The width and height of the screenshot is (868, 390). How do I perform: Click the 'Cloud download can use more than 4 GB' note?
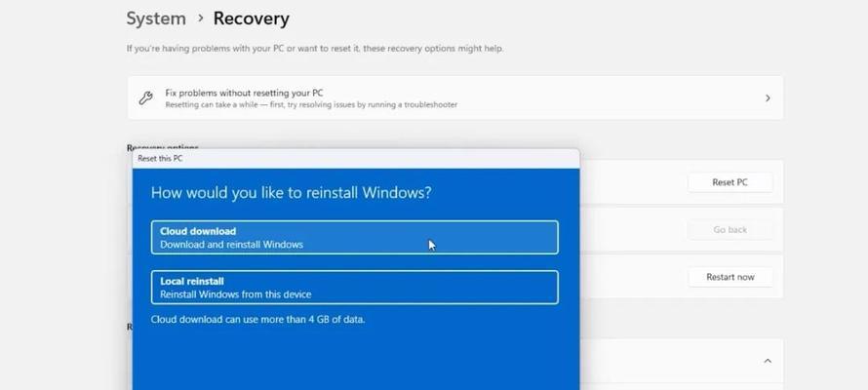pyautogui.click(x=258, y=319)
